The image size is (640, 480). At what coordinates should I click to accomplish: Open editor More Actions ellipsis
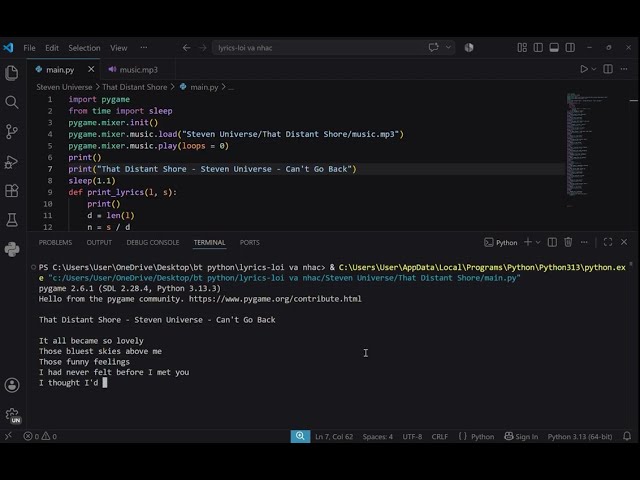(x=624, y=69)
